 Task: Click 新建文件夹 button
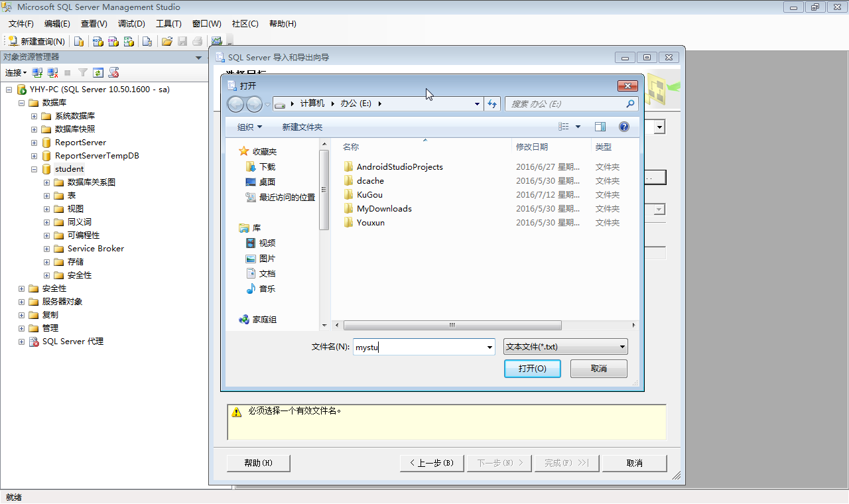point(302,127)
